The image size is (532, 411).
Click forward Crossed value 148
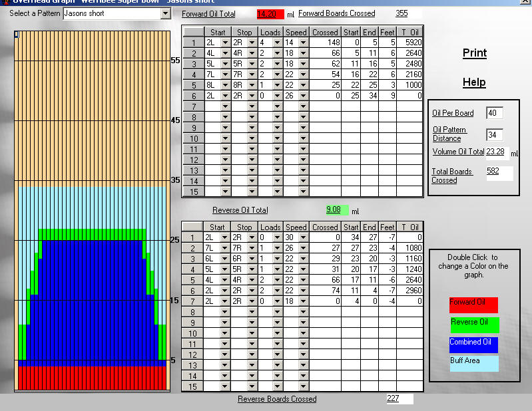(325, 43)
